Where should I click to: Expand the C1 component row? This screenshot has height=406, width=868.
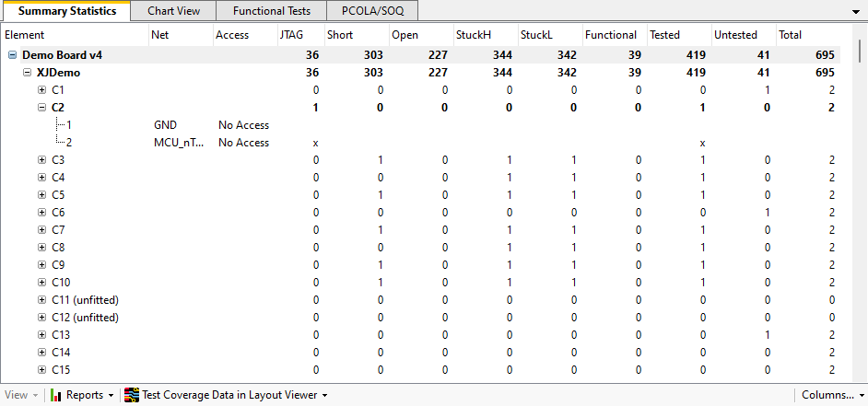[x=41, y=90]
